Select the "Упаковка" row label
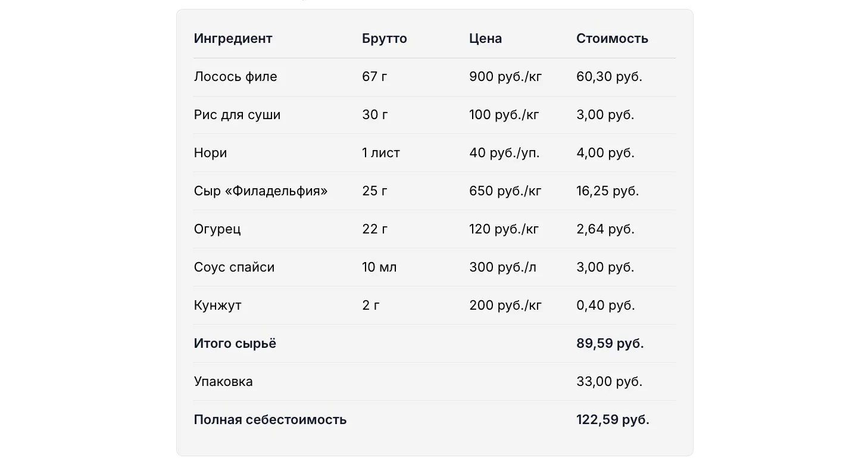The width and height of the screenshot is (868, 461). point(223,382)
